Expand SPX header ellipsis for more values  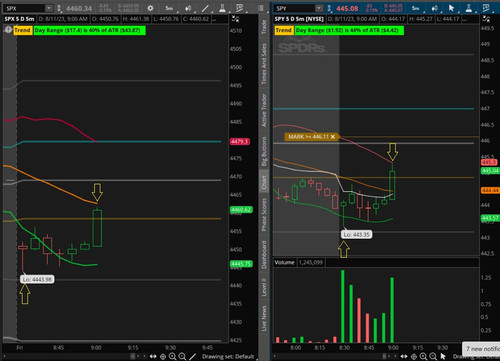pos(214,19)
